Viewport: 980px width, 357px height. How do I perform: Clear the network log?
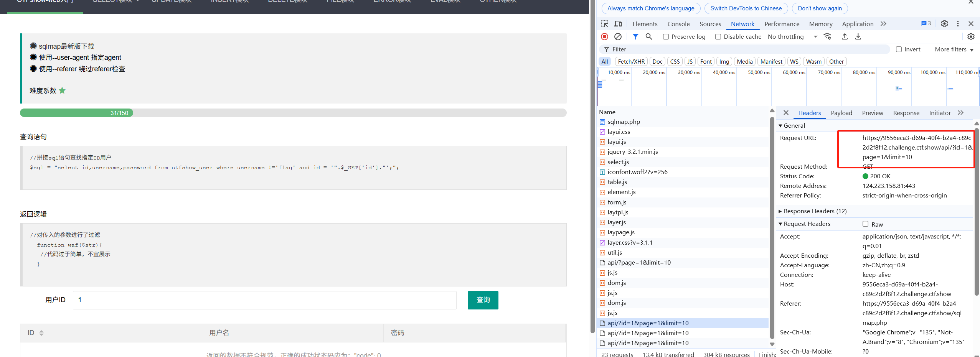pos(618,36)
